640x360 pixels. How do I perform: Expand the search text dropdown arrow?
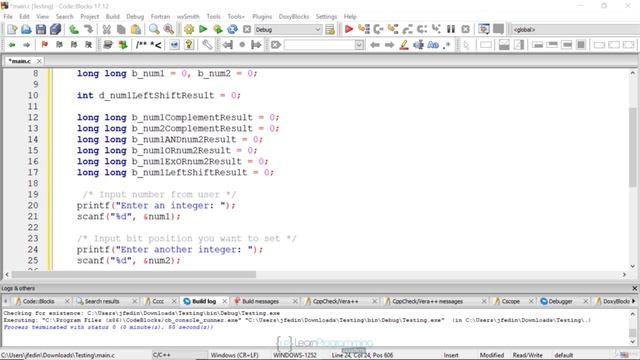(x=359, y=44)
